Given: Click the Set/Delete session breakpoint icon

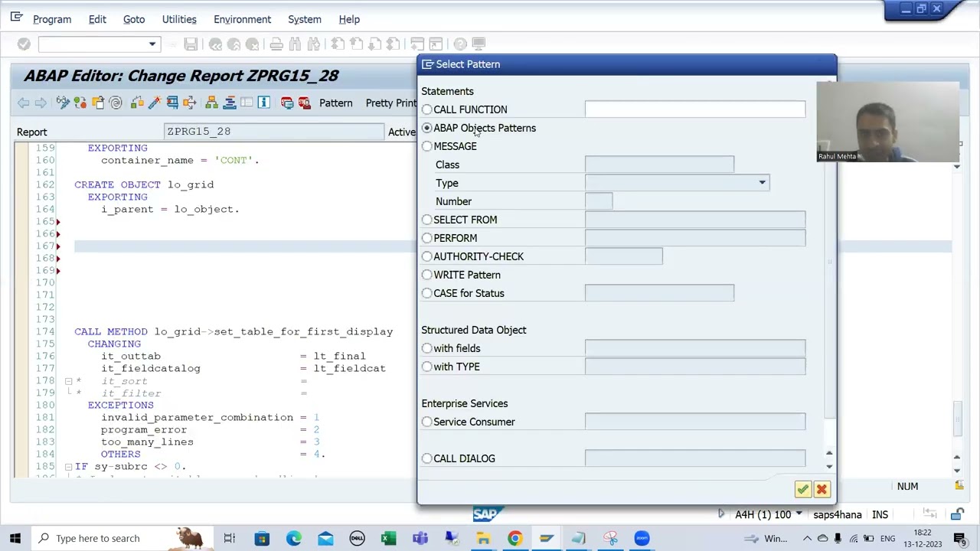Looking at the screenshot, I should click(287, 103).
